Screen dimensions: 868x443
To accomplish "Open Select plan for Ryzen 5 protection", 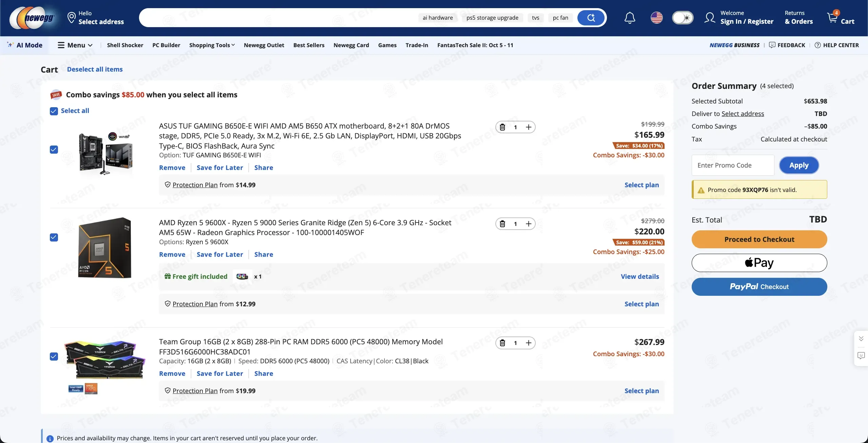I will (x=642, y=304).
